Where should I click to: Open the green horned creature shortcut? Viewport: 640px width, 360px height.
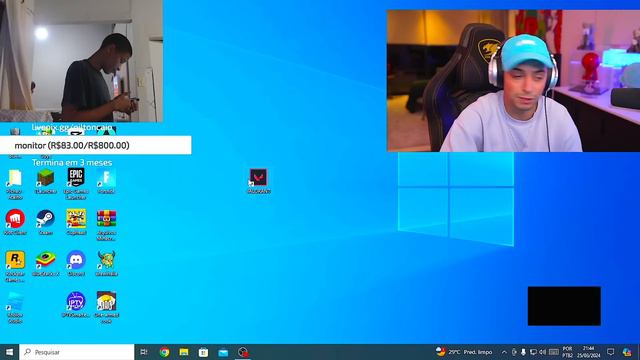tap(106, 264)
